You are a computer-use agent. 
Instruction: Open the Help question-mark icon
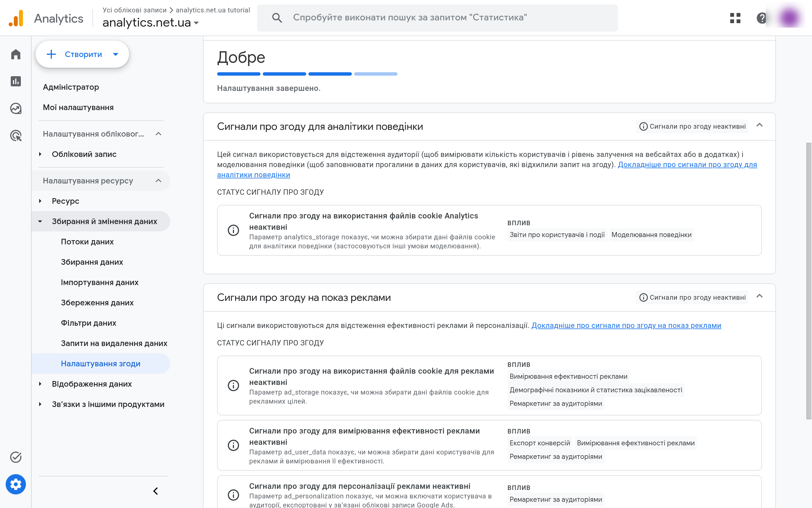pyautogui.click(x=762, y=18)
